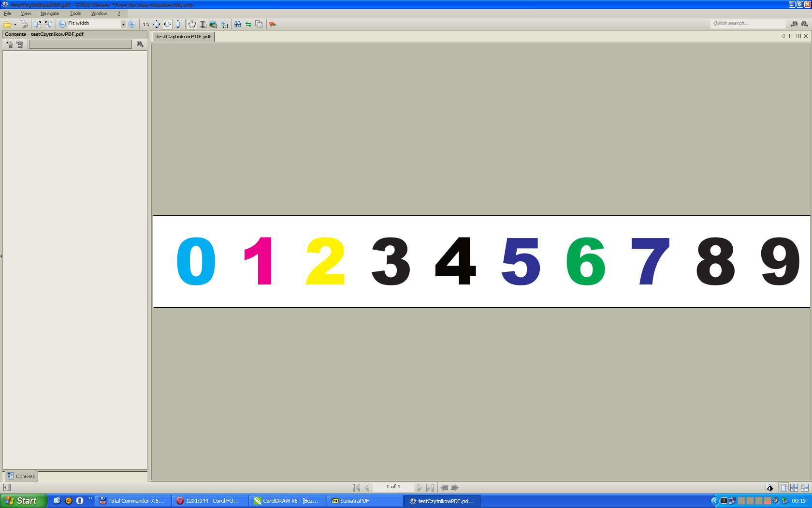Click the Quick search input field

[x=747, y=24]
